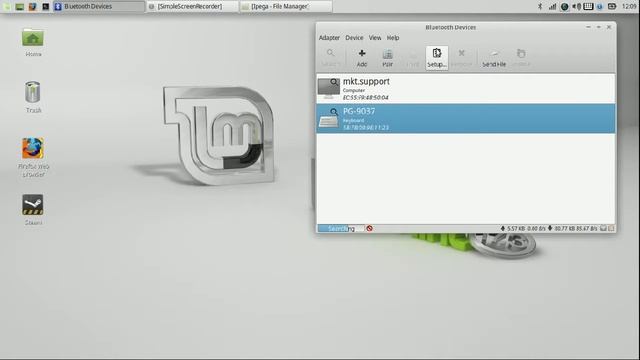Switch to Bluetooth Devices taskbar button
The image size is (640, 360).
pyautogui.click(x=99, y=6)
